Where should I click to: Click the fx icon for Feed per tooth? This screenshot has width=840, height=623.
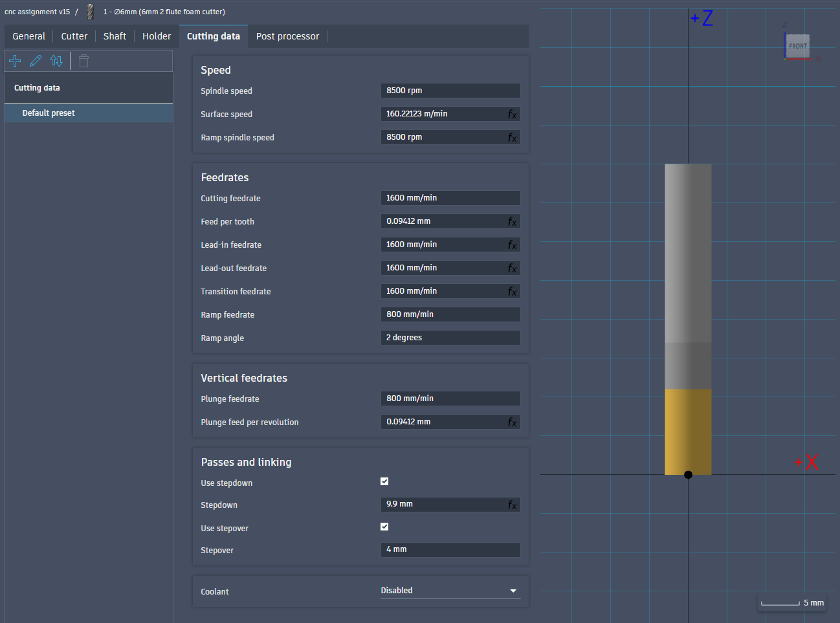[512, 221]
